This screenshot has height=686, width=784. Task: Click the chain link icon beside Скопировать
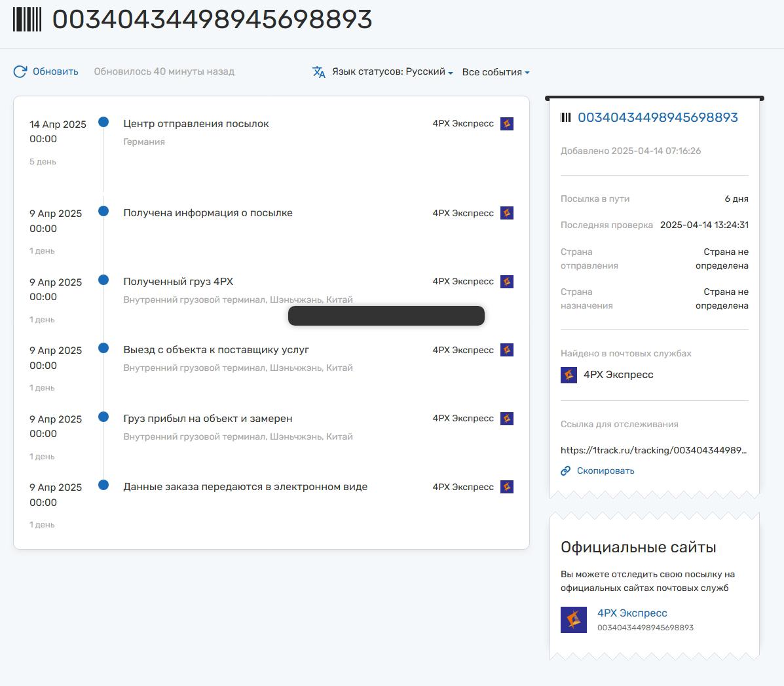[566, 470]
